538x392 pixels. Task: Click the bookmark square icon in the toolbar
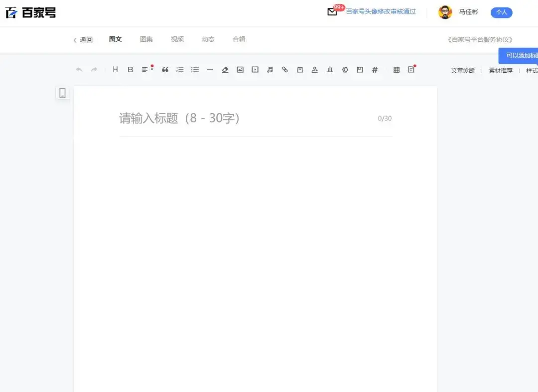[360, 70]
